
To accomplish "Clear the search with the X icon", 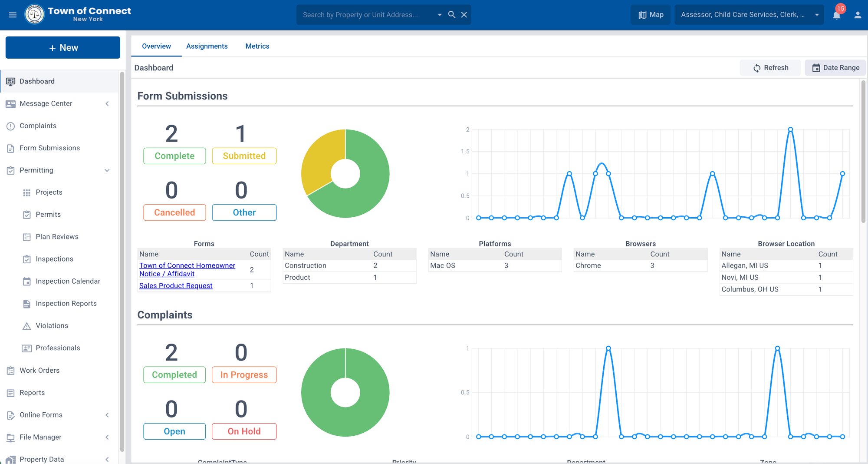I will point(464,15).
